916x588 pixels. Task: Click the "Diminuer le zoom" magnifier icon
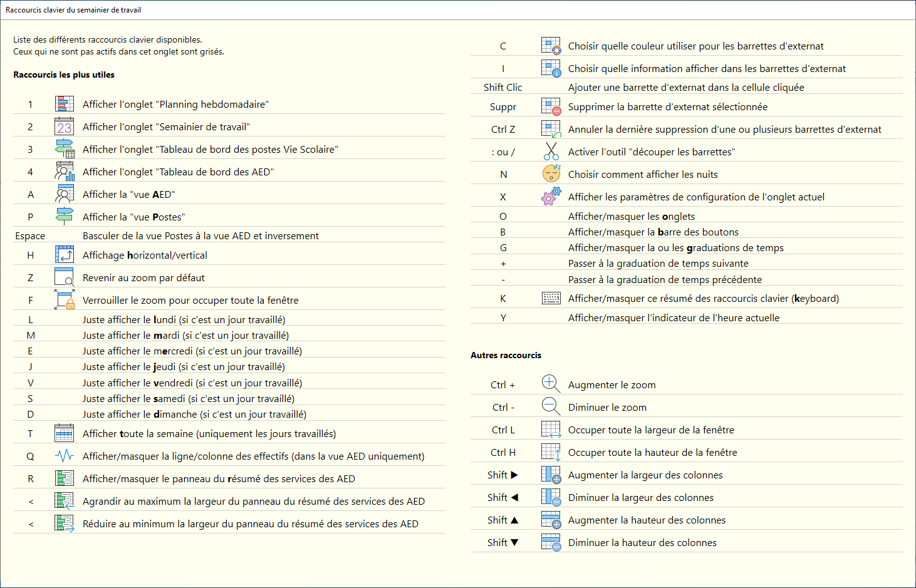click(x=551, y=407)
